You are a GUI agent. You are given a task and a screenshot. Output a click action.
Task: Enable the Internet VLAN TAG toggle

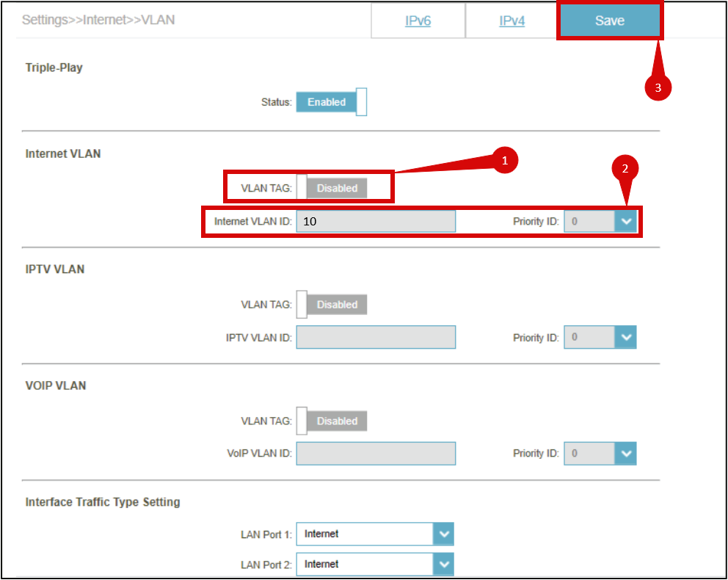tap(332, 188)
